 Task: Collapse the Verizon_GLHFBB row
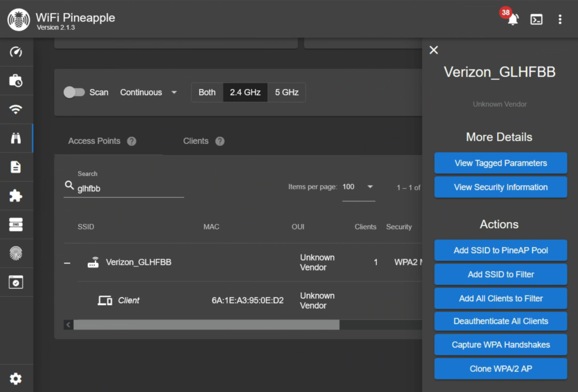click(x=67, y=263)
